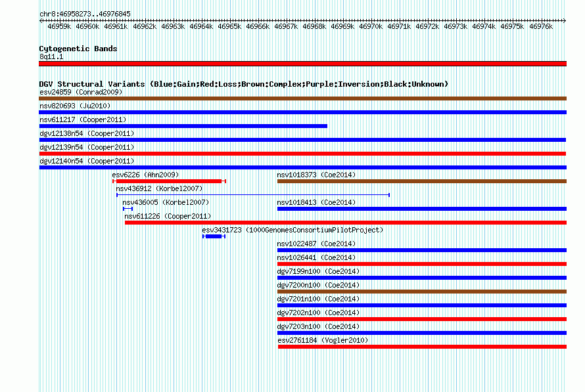585x392 pixels.
Task: Open the nsv1026441 (Coe2014) label
Action: tap(316, 257)
